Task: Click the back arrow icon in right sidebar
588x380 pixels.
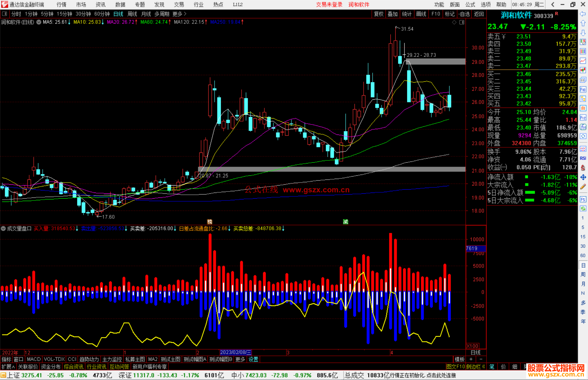Action: tap(583, 14)
